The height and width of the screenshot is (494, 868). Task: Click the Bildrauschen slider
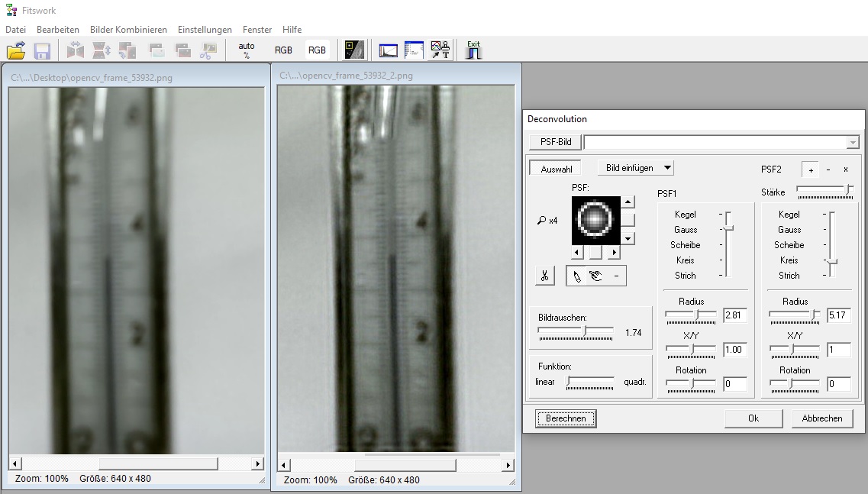[576, 332]
